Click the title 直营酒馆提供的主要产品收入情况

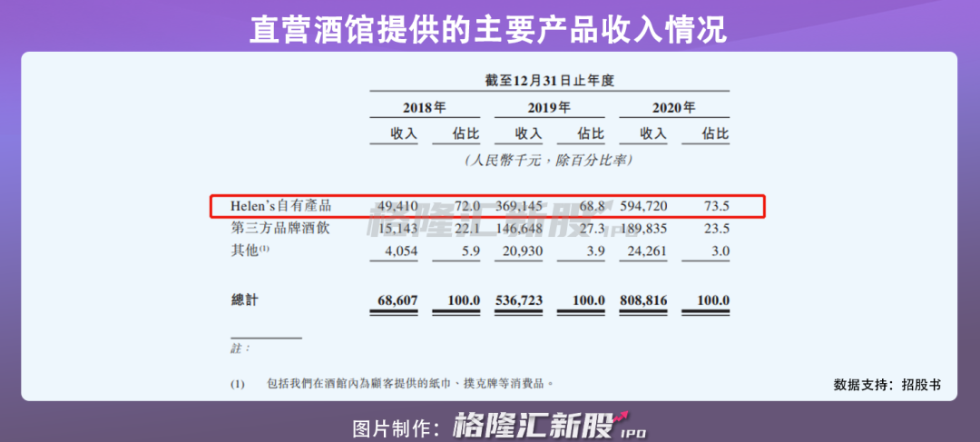coord(488,29)
